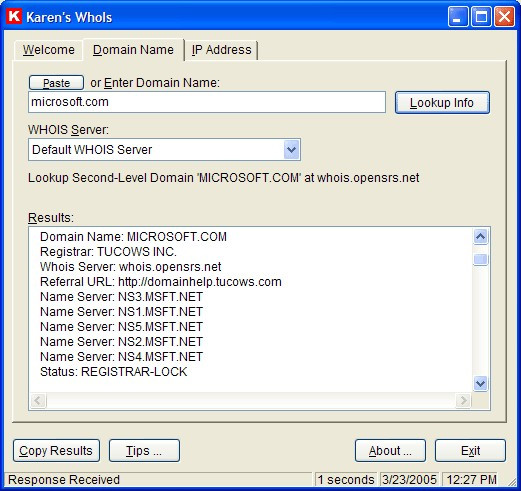
Task: Click the window resize grip corner
Action: point(511,481)
